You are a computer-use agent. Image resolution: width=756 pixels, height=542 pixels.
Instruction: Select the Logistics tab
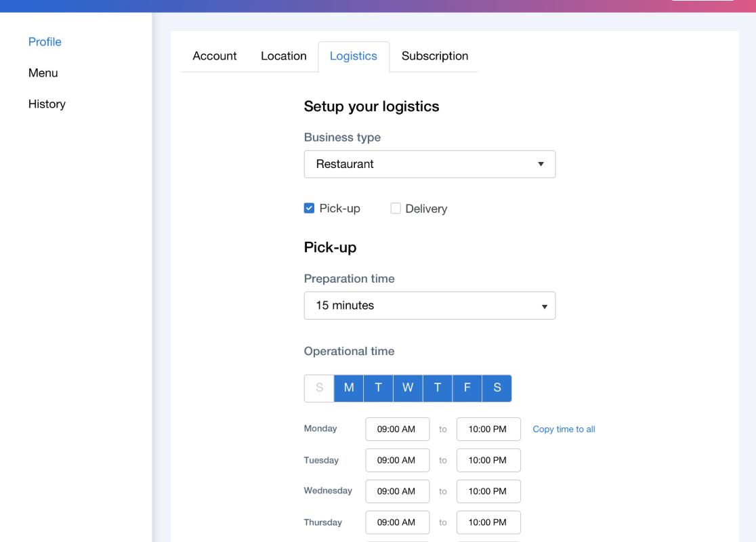point(354,56)
